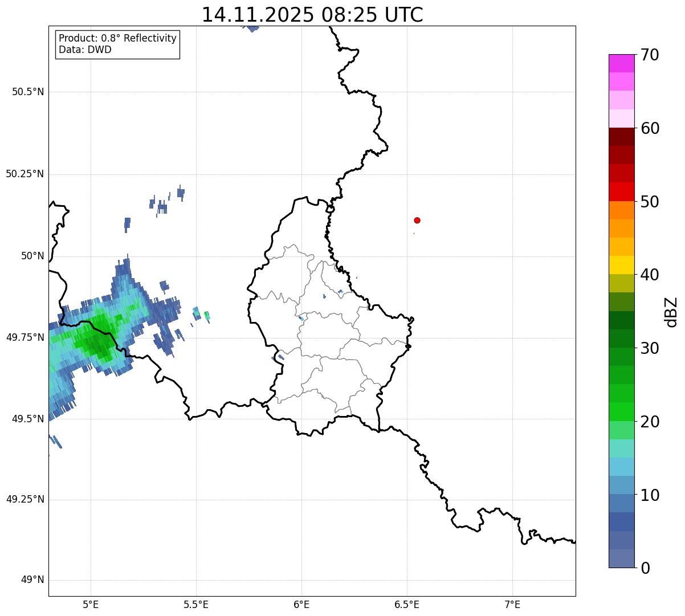Pick the grey-blue swatch just above 0
The height and width of the screenshot is (616, 685).
point(622,558)
